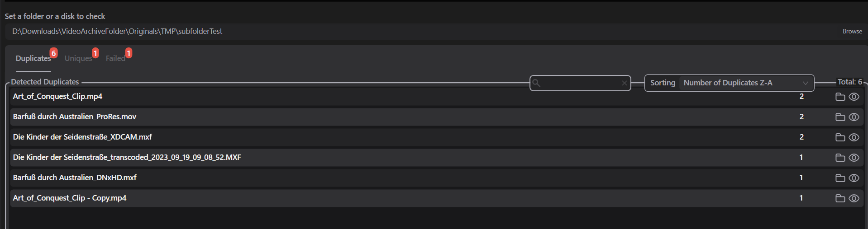Image resolution: width=868 pixels, height=229 pixels.
Task: Toggle eye preview for Die Kinder der Seidenstraße_XDCAM.mxf
Action: click(x=854, y=137)
